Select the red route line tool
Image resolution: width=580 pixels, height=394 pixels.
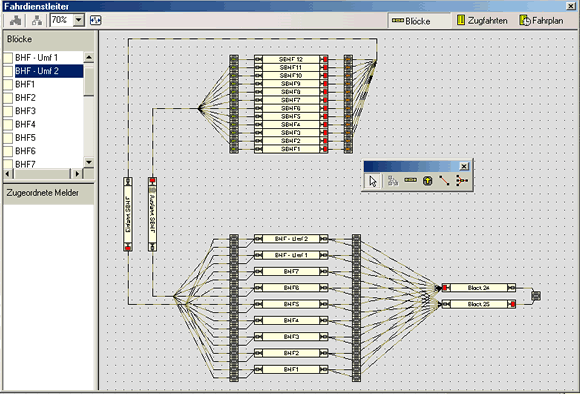pyautogui.click(x=444, y=181)
